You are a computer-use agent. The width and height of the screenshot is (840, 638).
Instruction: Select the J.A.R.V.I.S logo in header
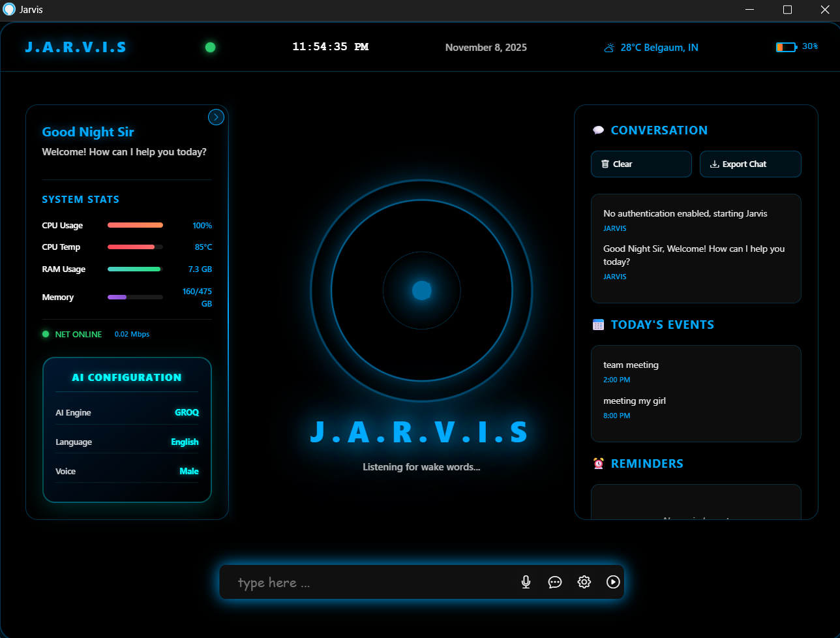click(74, 47)
